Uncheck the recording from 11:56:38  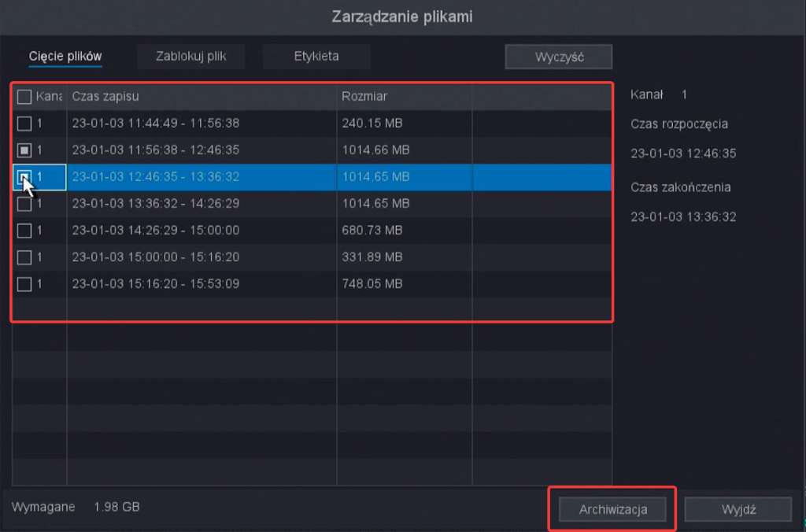(x=23, y=150)
